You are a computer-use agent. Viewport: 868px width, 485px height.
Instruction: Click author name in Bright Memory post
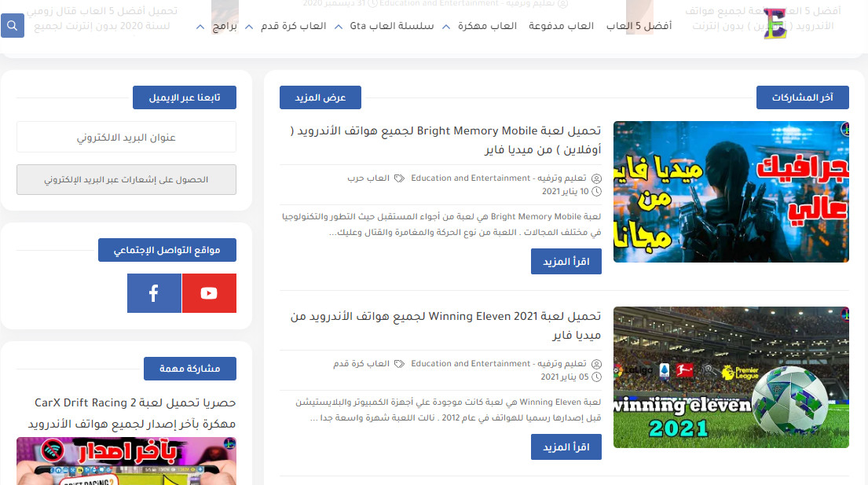[498, 178]
